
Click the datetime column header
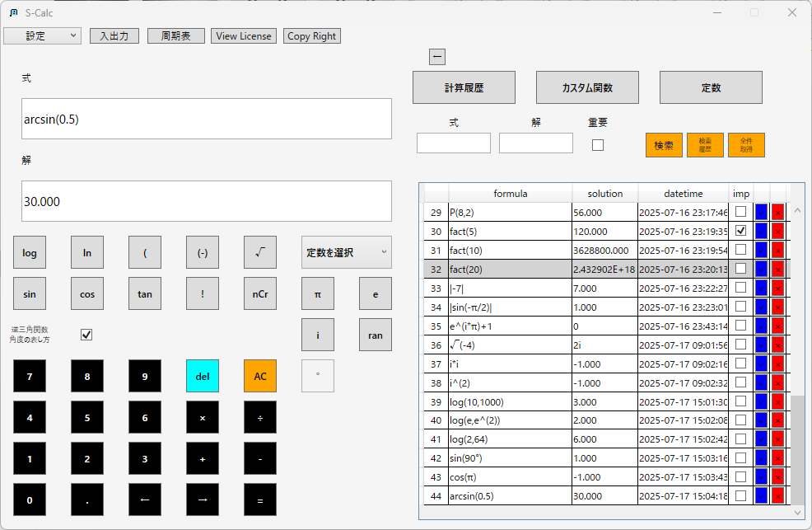click(x=683, y=193)
